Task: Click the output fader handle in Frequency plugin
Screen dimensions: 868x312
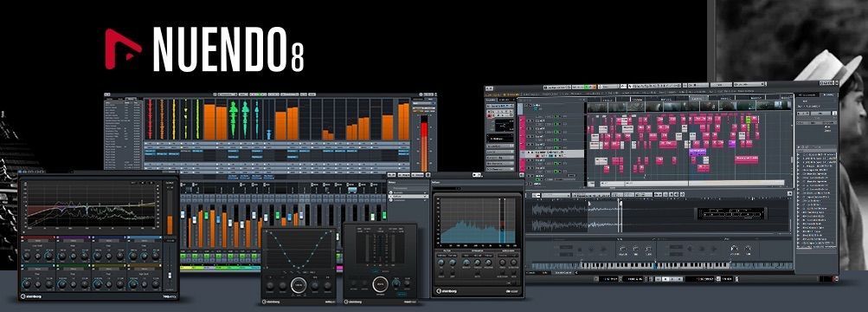Action: 170,276
